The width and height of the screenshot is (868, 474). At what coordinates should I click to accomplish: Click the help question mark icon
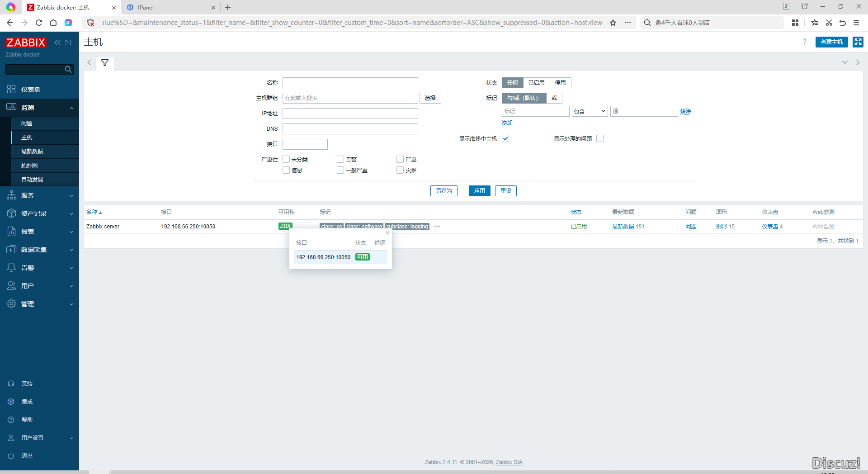click(x=804, y=42)
